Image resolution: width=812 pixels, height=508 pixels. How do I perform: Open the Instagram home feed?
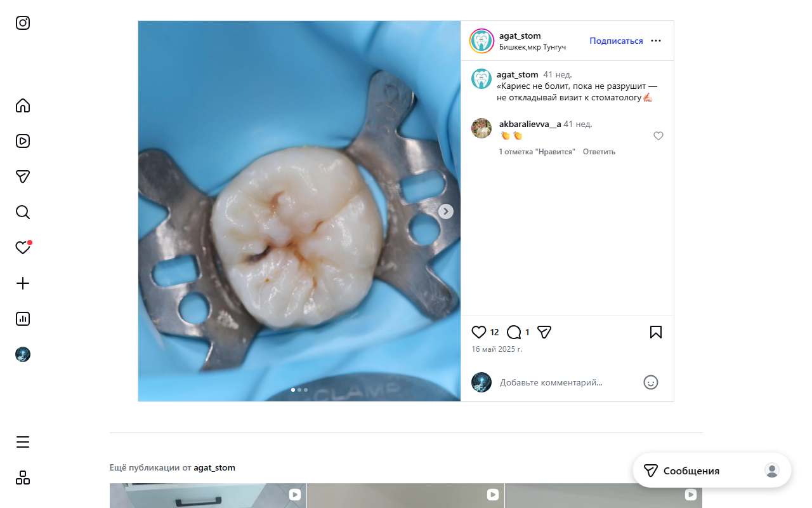[23, 105]
